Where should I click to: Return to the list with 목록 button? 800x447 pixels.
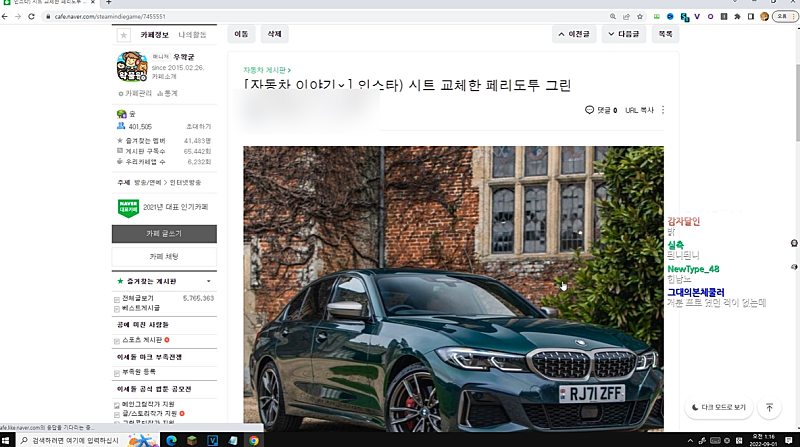click(x=665, y=34)
